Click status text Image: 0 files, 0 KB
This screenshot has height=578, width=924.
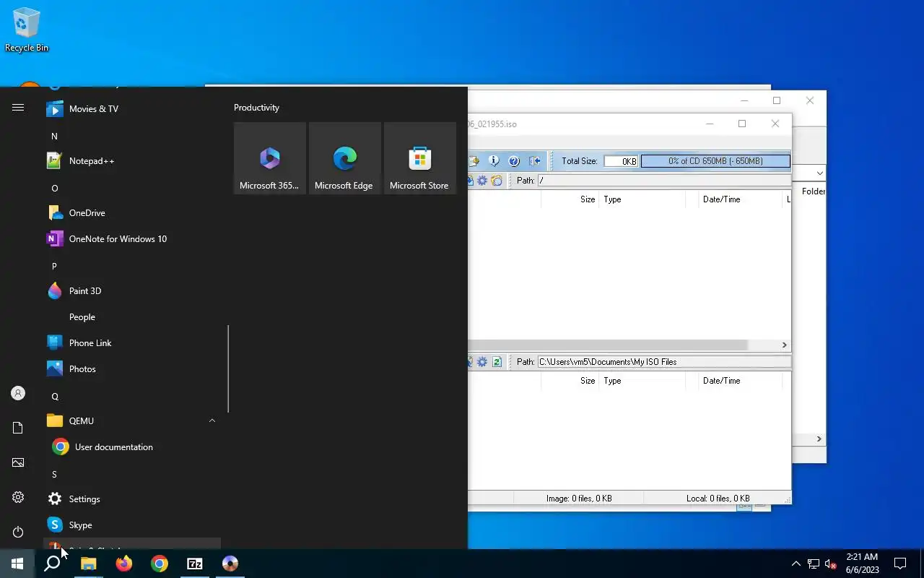pyautogui.click(x=579, y=499)
